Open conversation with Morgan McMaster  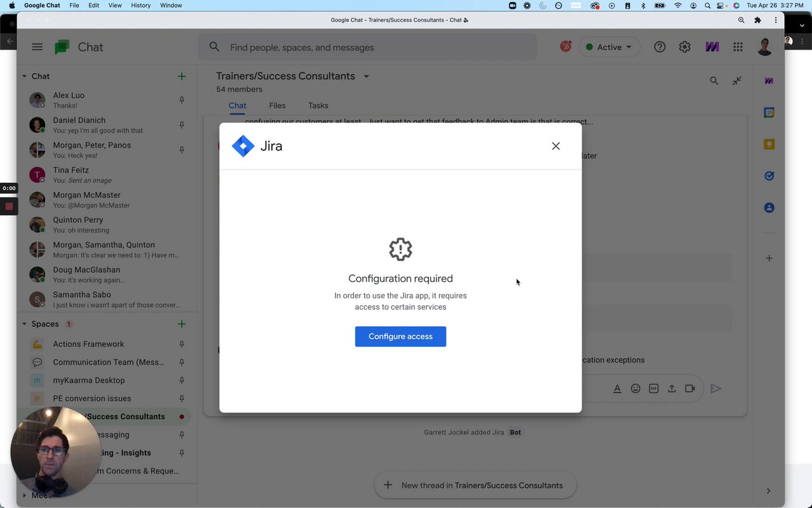(x=107, y=200)
